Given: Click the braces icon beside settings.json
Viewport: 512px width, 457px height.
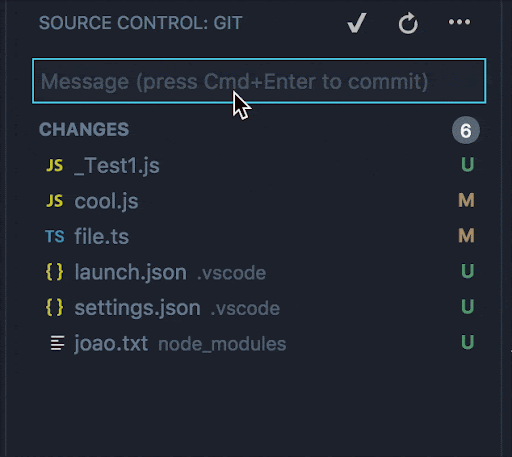Looking at the screenshot, I should 55,307.
